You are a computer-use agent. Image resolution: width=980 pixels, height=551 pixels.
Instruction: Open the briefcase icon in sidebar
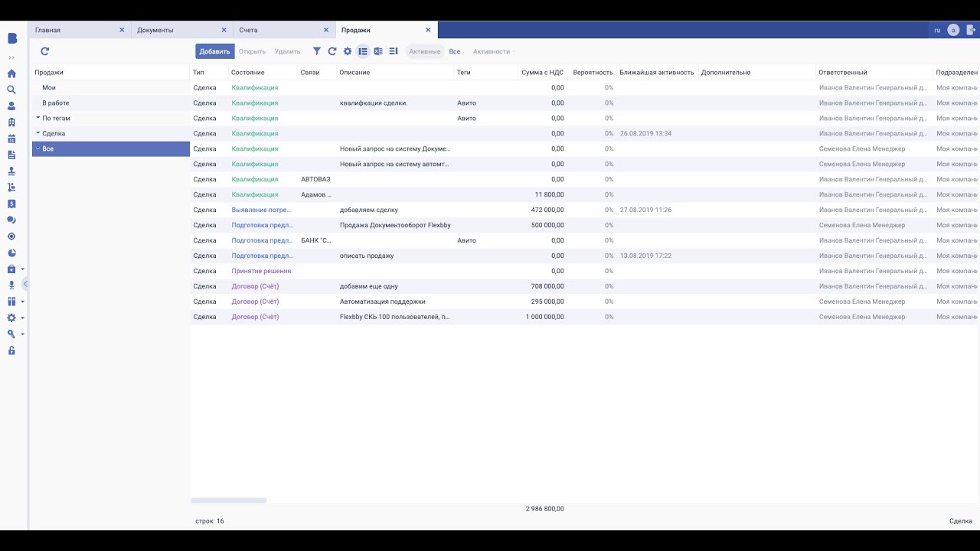(11, 269)
